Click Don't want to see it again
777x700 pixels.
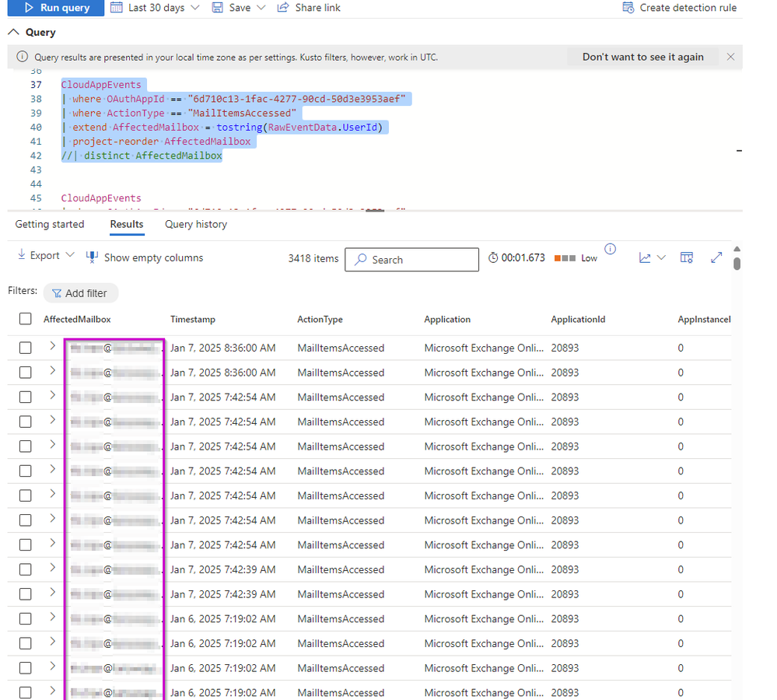tap(642, 57)
